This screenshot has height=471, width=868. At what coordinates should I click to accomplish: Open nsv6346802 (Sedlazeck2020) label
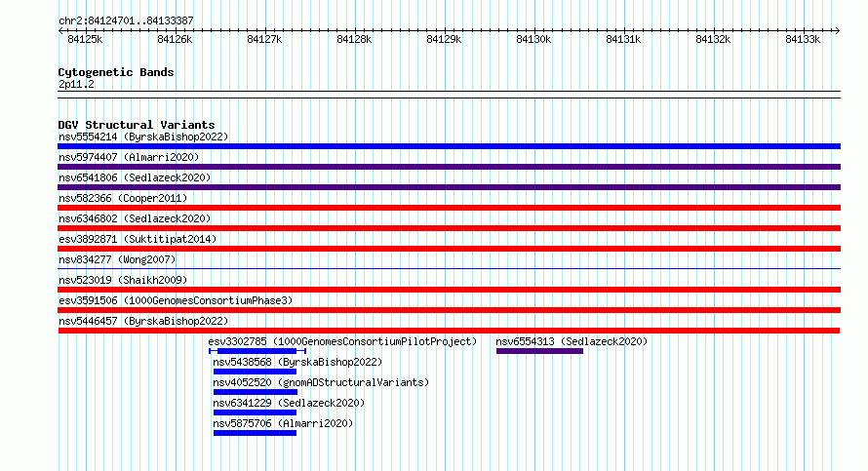pyautogui.click(x=135, y=218)
